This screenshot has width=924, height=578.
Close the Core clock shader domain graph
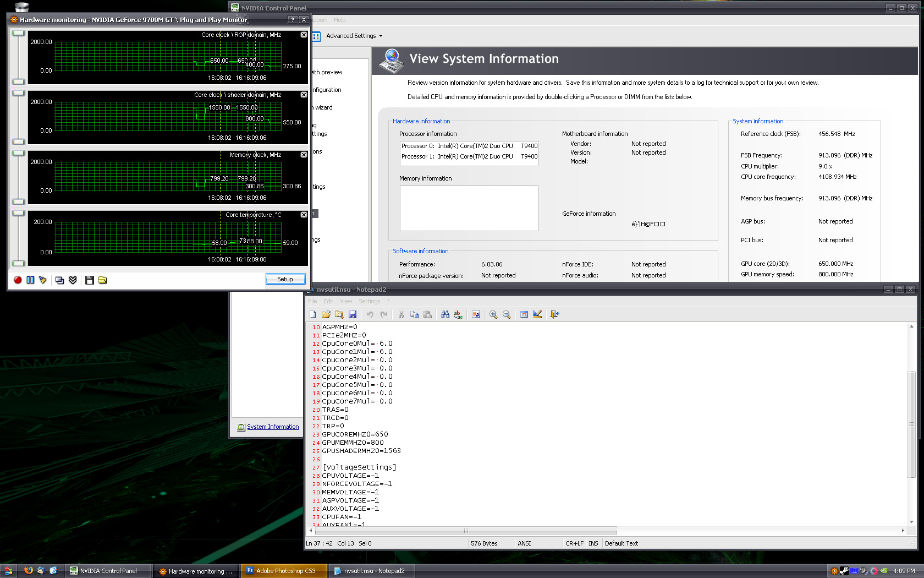[x=304, y=95]
